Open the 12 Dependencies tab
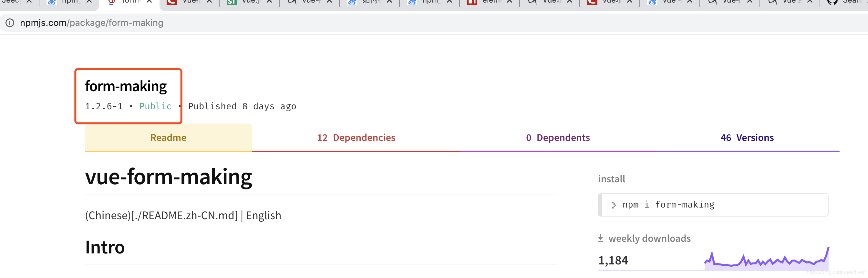The height and width of the screenshot is (278, 868). click(x=356, y=138)
